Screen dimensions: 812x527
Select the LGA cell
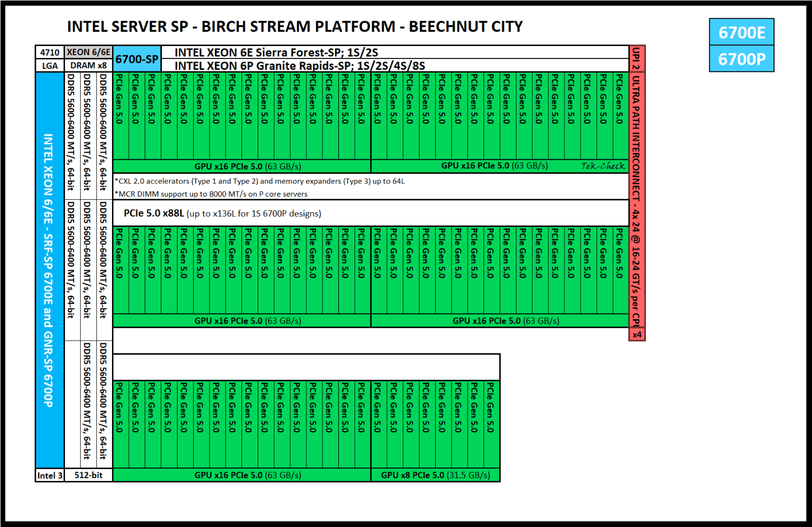pyautogui.click(x=50, y=66)
